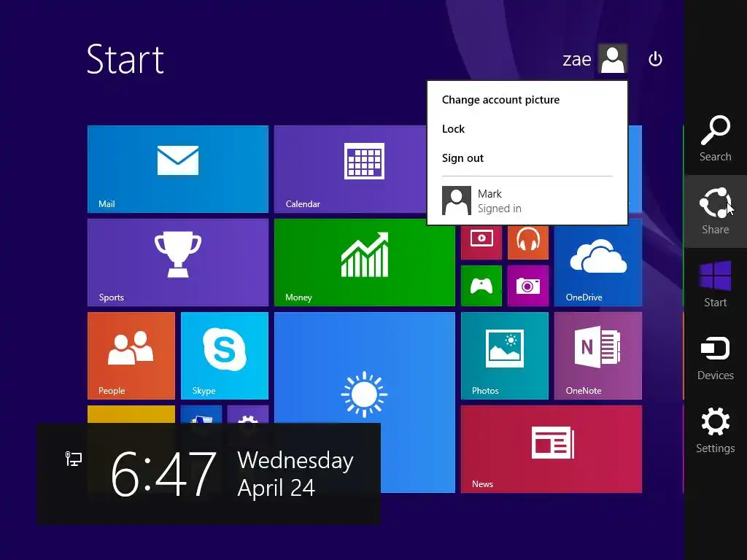Switch to the Mark account
Screen dimensions: 747x560
pyautogui.click(x=527, y=201)
